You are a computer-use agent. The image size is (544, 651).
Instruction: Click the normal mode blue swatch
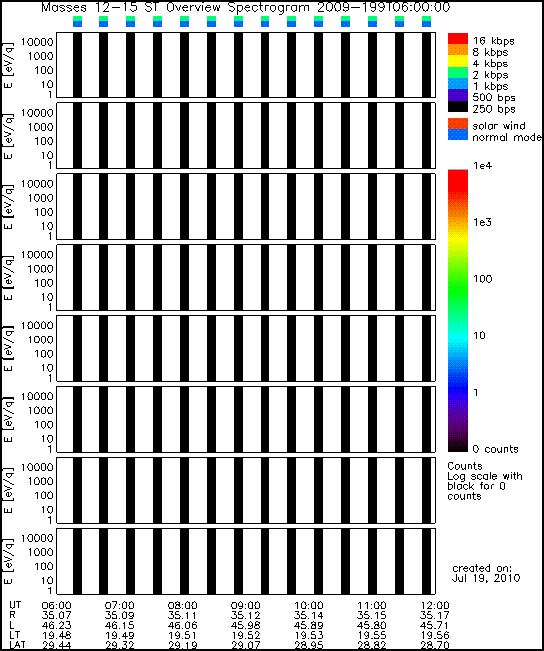coord(458,135)
